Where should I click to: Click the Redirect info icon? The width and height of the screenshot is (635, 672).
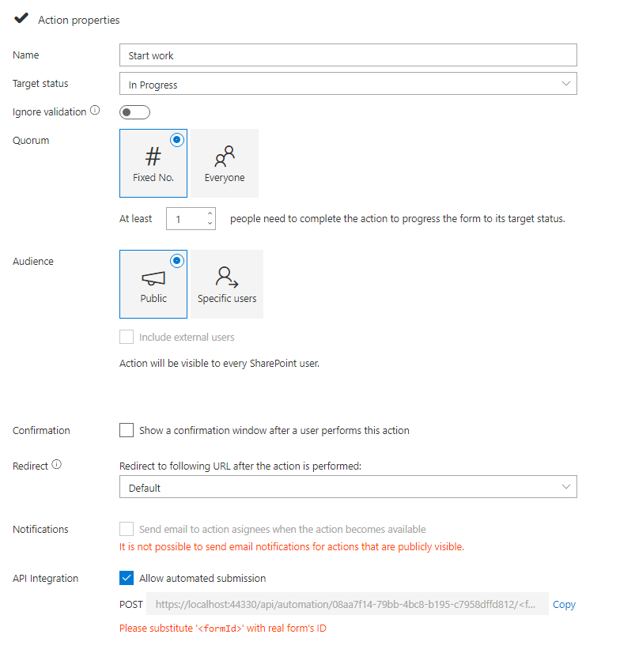click(57, 465)
